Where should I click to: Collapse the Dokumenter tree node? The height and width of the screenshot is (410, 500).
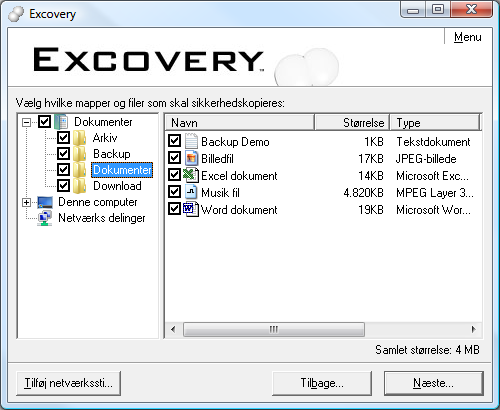coord(26,122)
